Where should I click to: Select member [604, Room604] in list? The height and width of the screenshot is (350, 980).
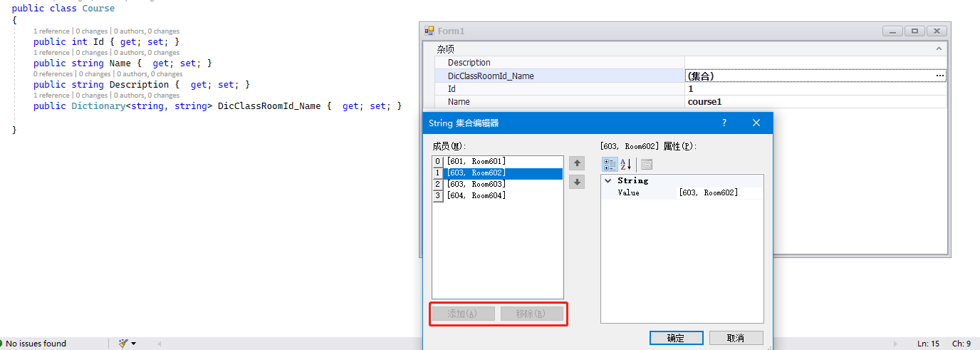point(476,195)
